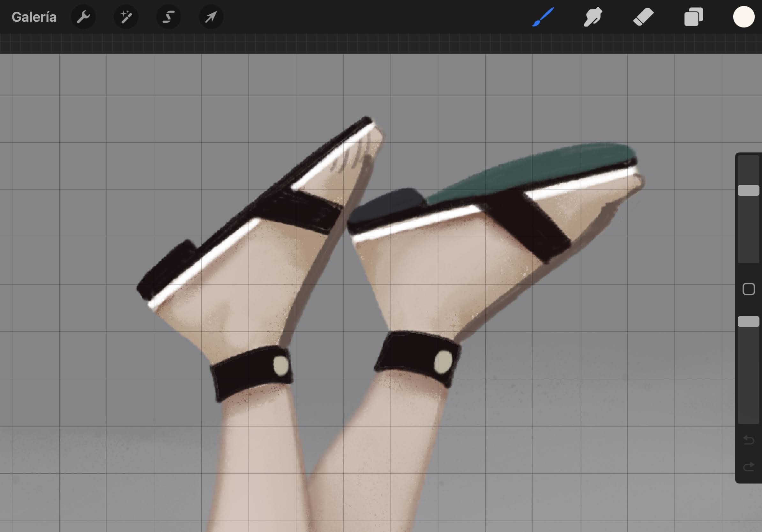
Task: Tap the Modify square button on sidebar
Action: coord(748,289)
